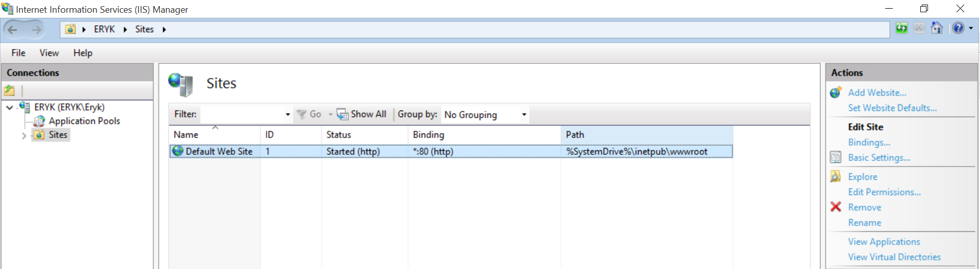Click the Stop icon in address toolbar
The image size is (980, 269).
pyautogui.click(x=919, y=28)
